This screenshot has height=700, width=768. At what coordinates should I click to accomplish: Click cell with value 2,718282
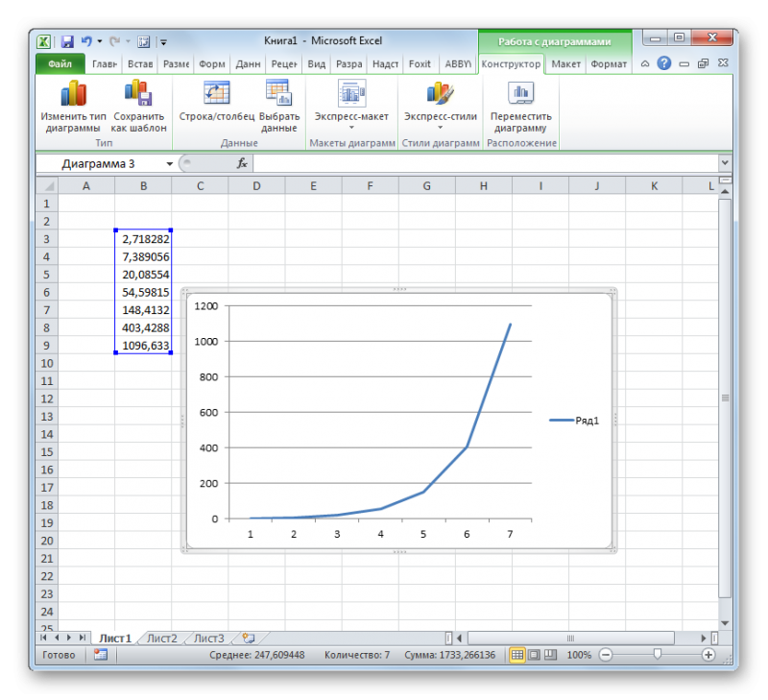[x=143, y=239]
